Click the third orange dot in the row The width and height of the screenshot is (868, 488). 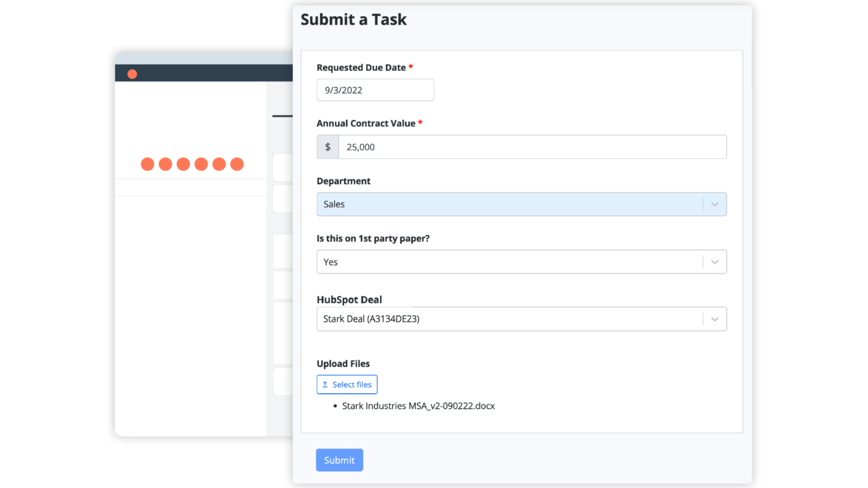(x=183, y=164)
